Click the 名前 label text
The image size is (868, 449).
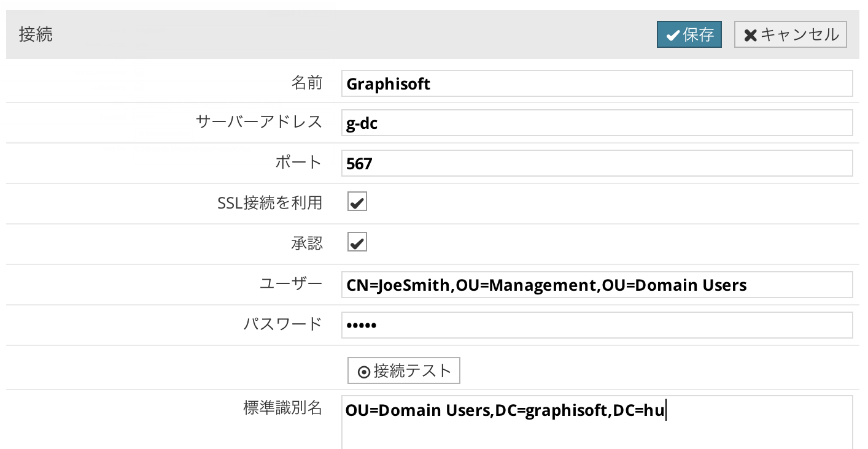click(306, 83)
